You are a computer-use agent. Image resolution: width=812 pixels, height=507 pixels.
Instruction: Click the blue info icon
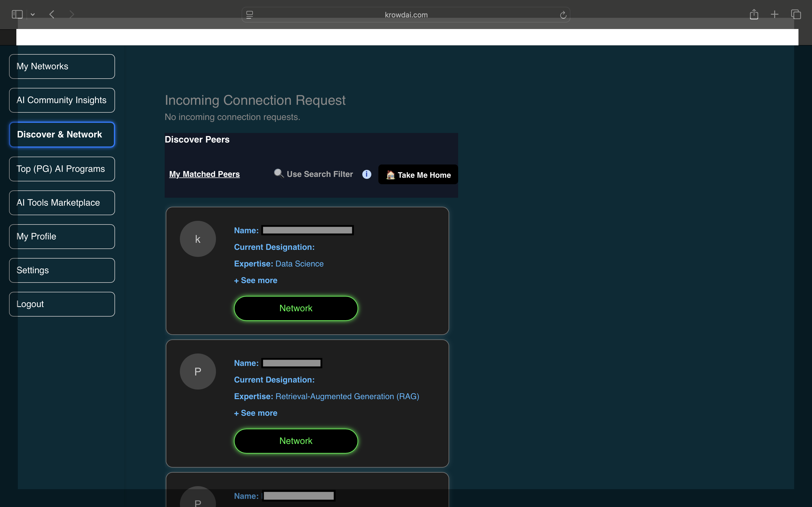pos(367,174)
